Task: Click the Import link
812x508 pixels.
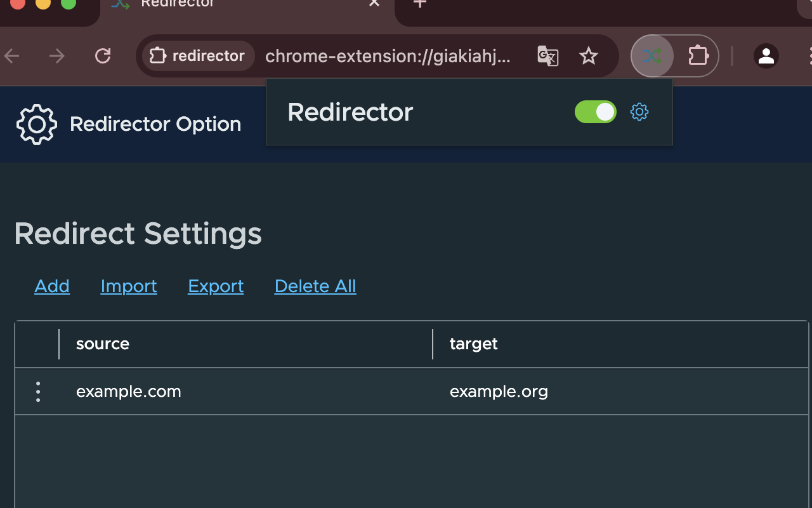Action: 129,286
